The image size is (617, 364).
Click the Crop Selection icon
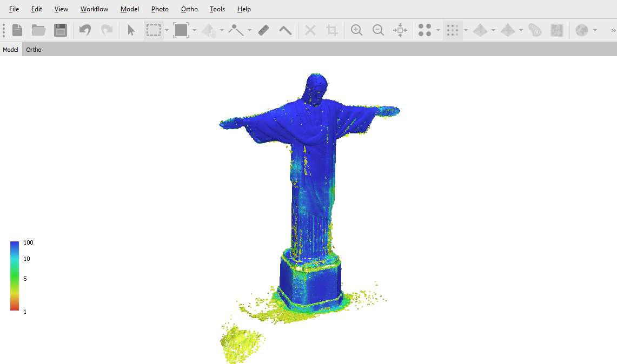pyautogui.click(x=332, y=30)
